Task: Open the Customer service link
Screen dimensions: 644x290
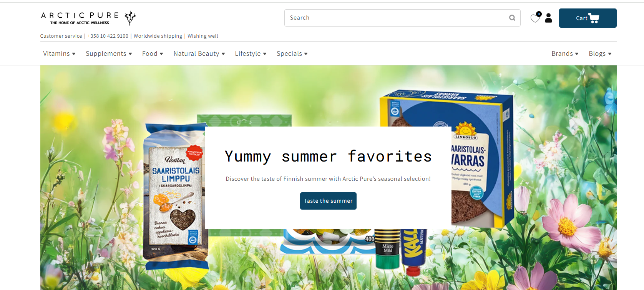Action: pos(61,36)
